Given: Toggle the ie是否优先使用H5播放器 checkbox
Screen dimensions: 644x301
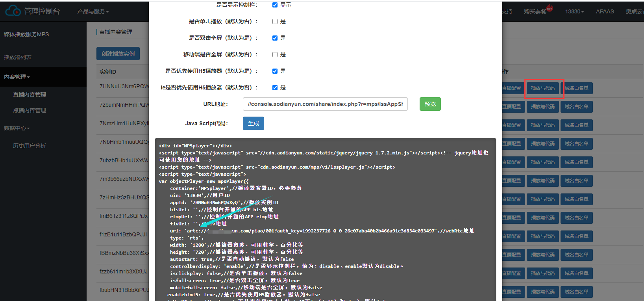Looking at the screenshot, I should [x=275, y=87].
